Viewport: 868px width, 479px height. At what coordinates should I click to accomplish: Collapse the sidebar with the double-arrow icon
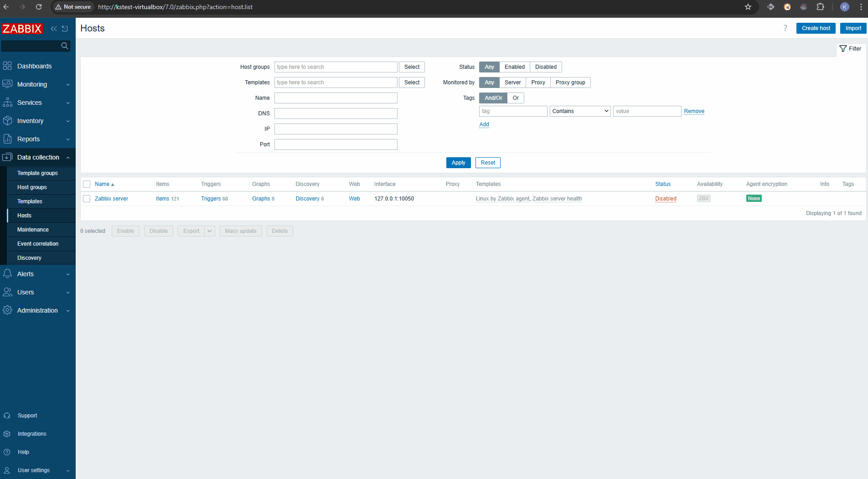[54, 29]
